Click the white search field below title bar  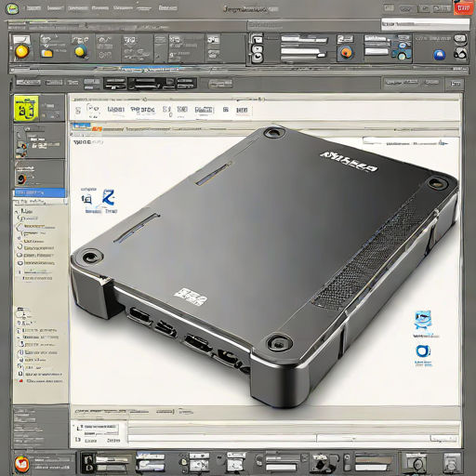[x=425, y=24]
